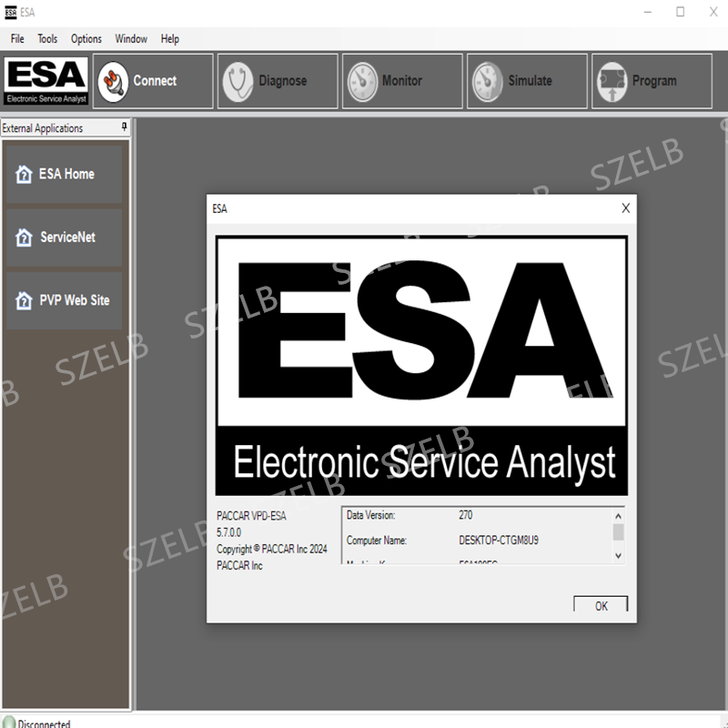The height and width of the screenshot is (728, 728).
Task: Click OK in the ESA about dialog
Action: click(x=601, y=605)
